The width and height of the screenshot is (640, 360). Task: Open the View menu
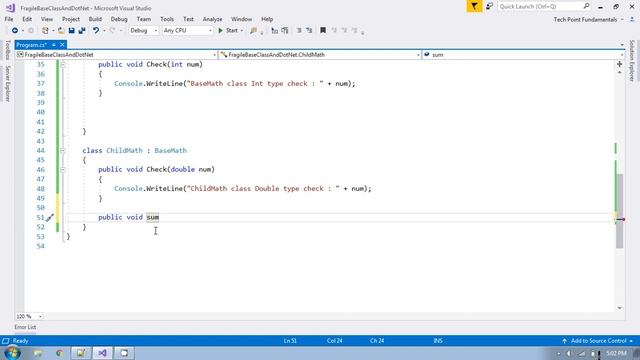pos(47,19)
